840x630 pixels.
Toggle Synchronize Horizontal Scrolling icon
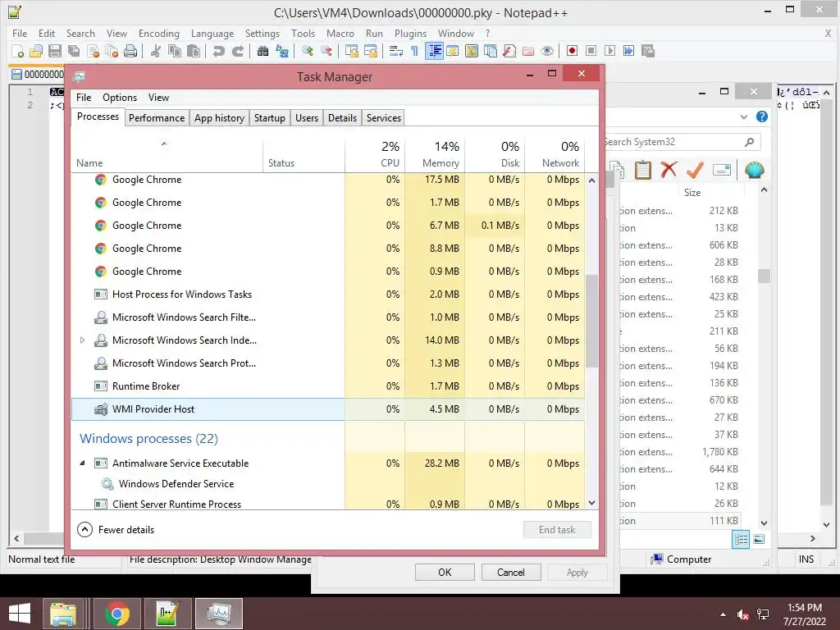pyautogui.click(x=370, y=51)
